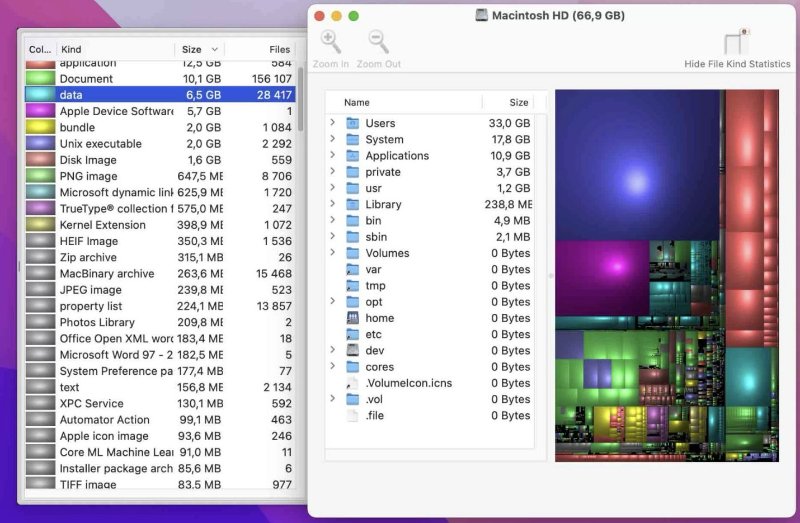
Task: Click the large blue treemap block
Action: click(637, 165)
